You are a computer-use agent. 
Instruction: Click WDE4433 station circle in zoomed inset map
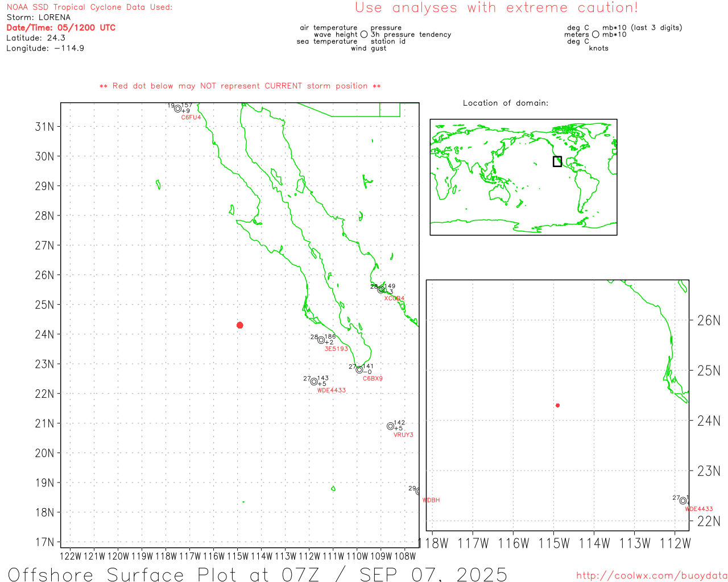[683, 501]
